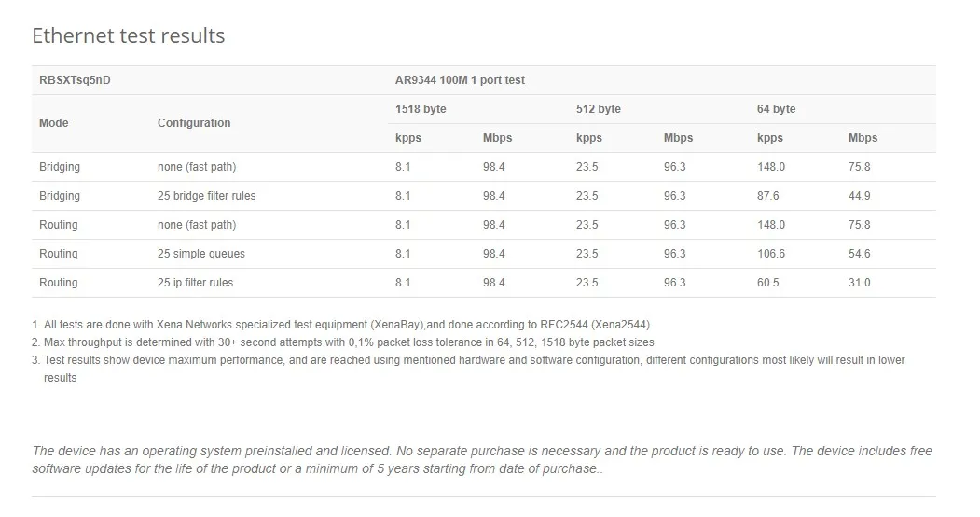Image resolution: width=980 pixels, height=517 pixels.
Task: Select the 25 ip filter rules cell
Action: [195, 283]
